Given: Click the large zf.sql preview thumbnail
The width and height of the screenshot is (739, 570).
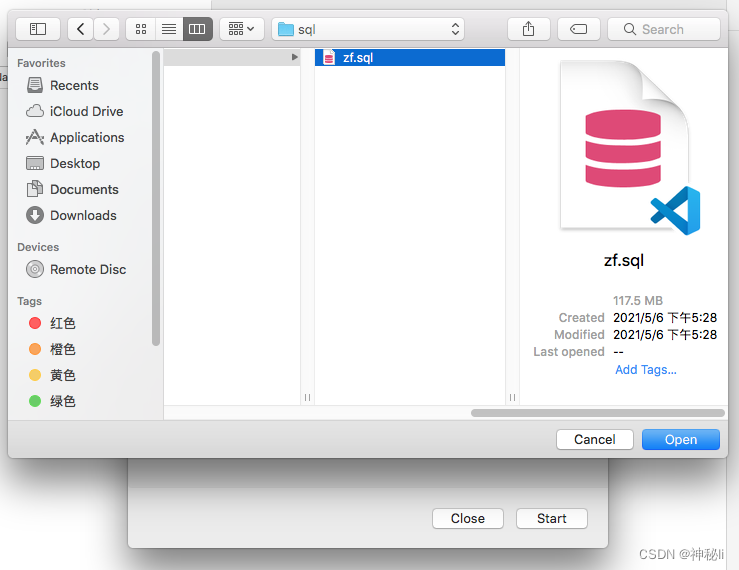Looking at the screenshot, I should point(630,148).
